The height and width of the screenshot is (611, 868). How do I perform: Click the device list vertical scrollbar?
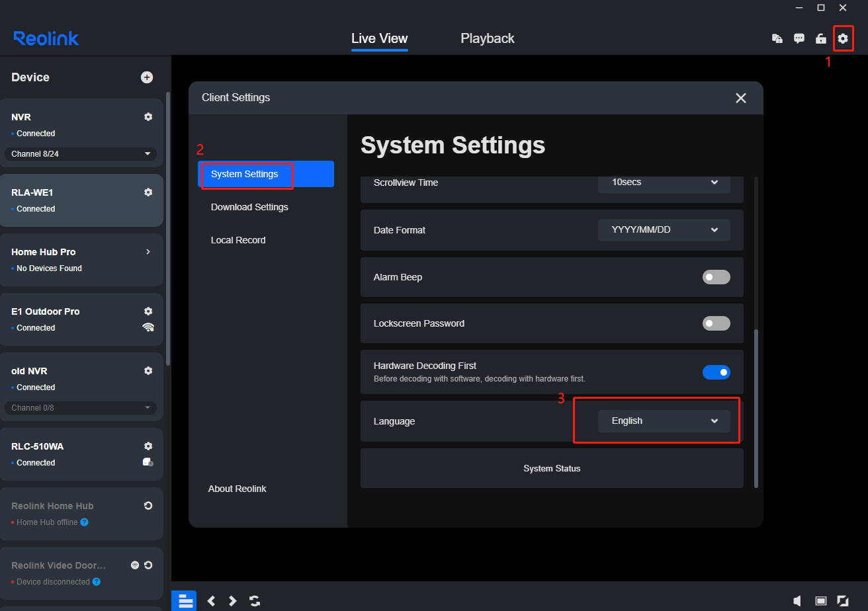[168, 228]
